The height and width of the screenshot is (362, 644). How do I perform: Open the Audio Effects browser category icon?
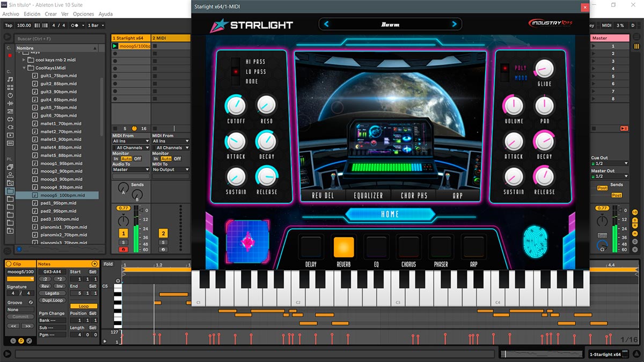[x=10, y=104]
